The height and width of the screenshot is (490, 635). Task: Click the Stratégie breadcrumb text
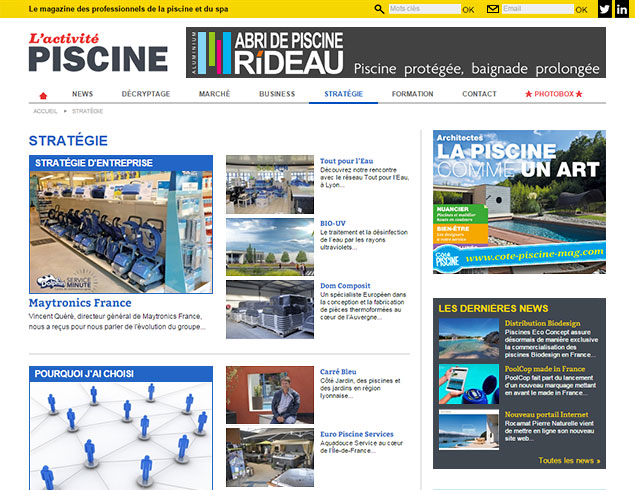pos(87,111)
